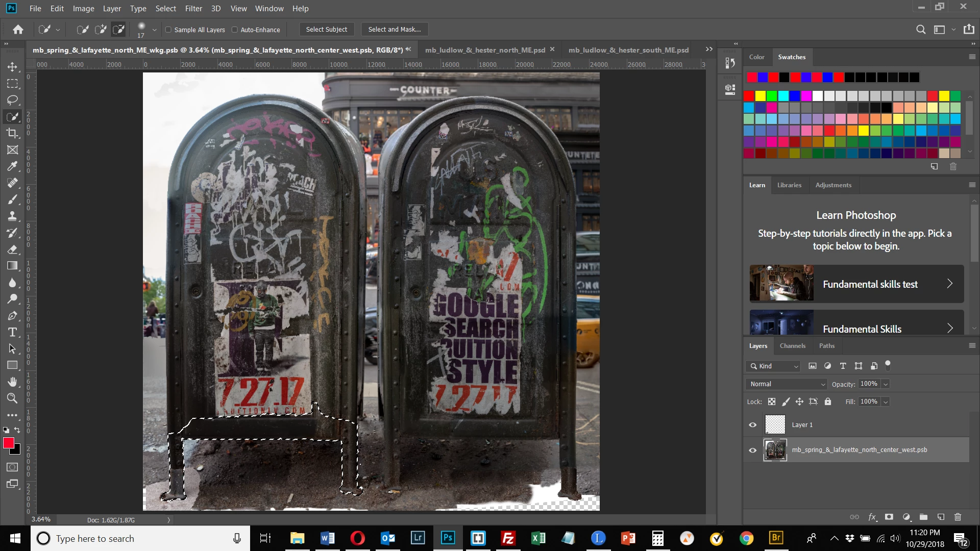Select the Clone Stamp tool
The width and height of the screenshot is (980, 551).
[12, 216]
